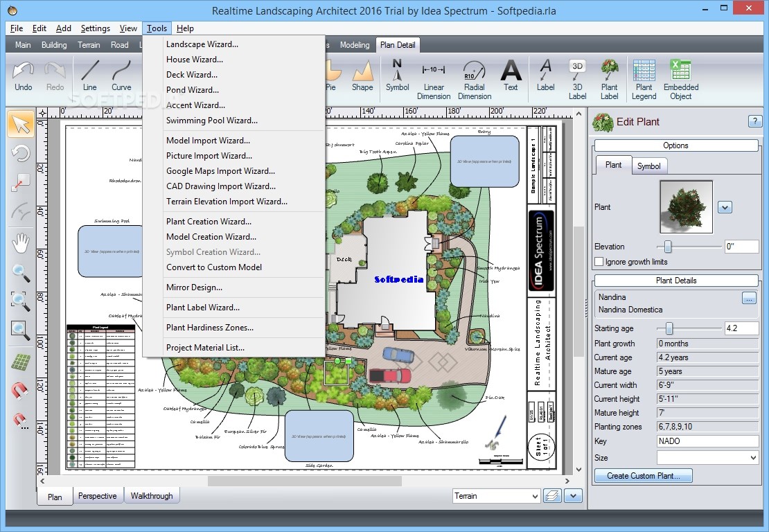Switch to the Symbol tab in Options
The height and width of the screenshot is (532, 769).
pos(649,166)
